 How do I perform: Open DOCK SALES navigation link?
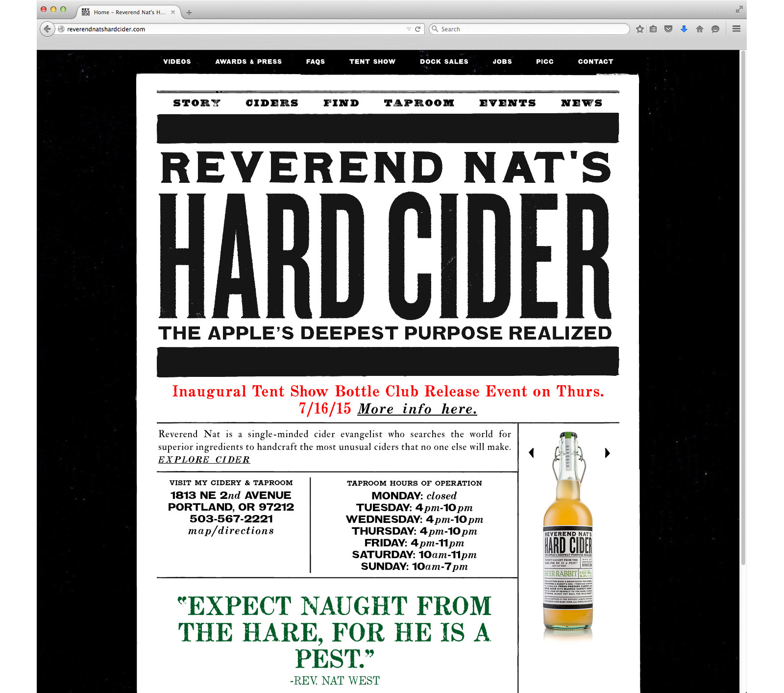[x=444, y=62]
